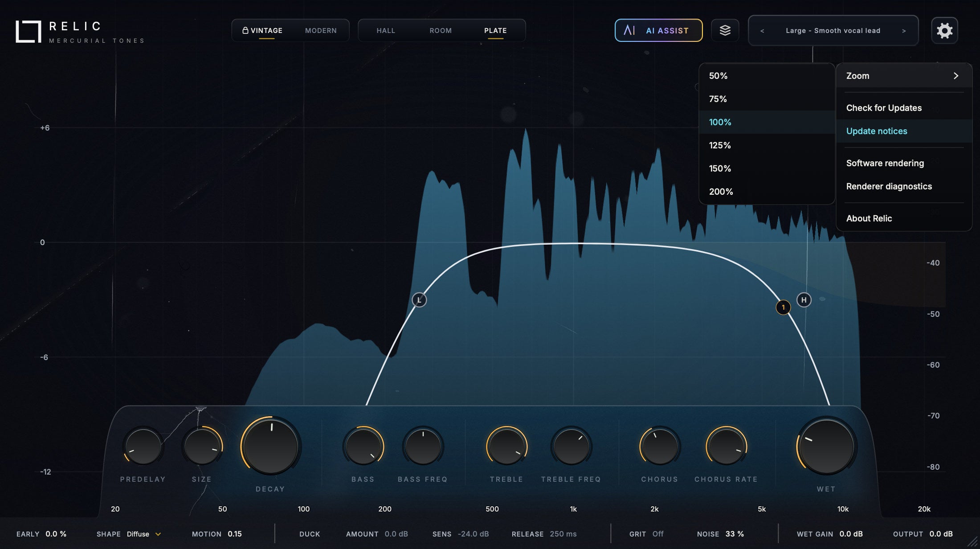Click the Noise 33 % value
Image resolution: width=980 pixels, height=549 pixels.
[x=735, y=534]
